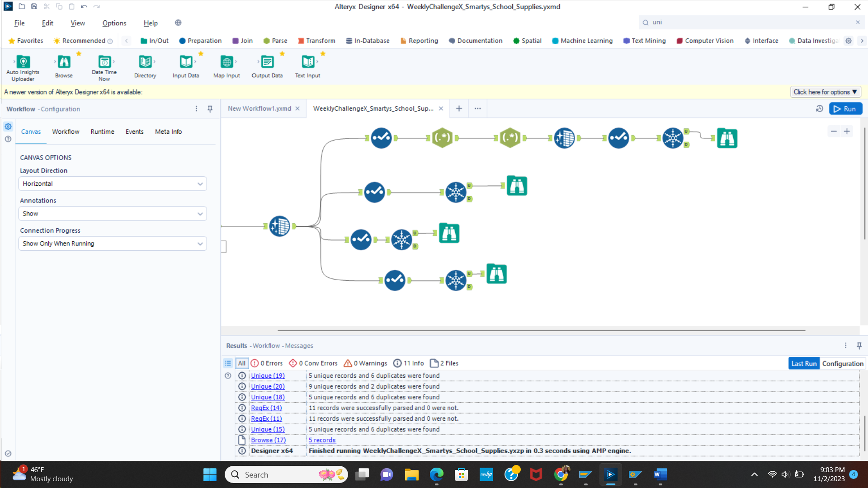Open the Unique (19) message link
The height and width of the screenshot is (488, 868).
pos(268,376)
